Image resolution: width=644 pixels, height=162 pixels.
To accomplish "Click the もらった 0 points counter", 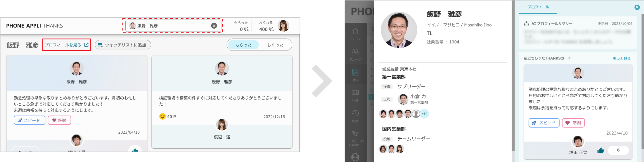I will coord(241,26).
